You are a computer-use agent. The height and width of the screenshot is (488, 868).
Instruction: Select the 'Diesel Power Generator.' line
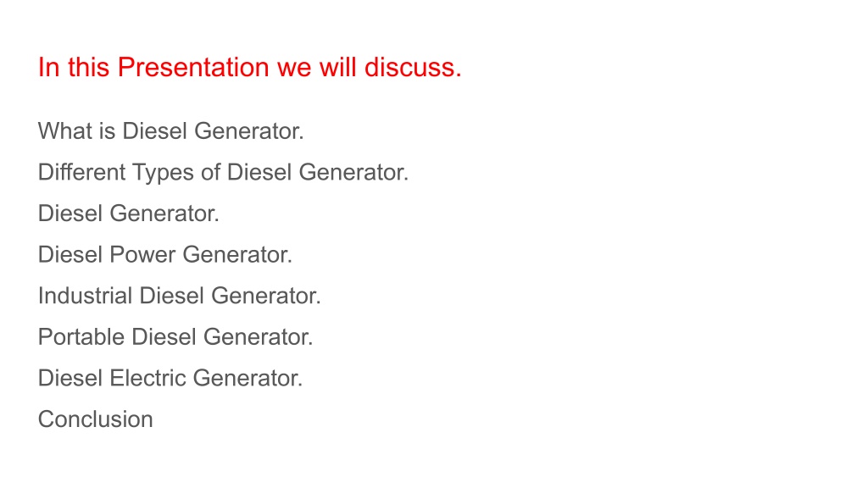click(x=165, y=254)
